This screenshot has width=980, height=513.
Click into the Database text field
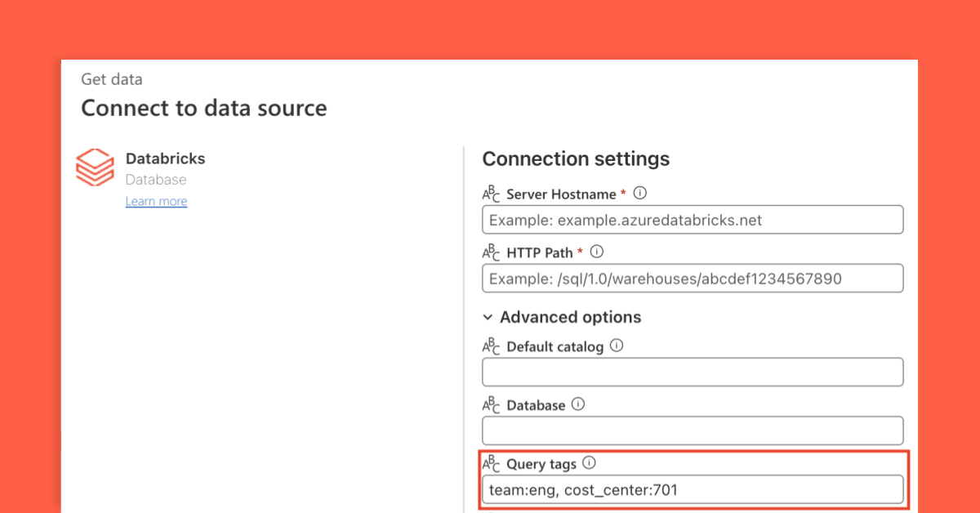click(x=693, y=430)
